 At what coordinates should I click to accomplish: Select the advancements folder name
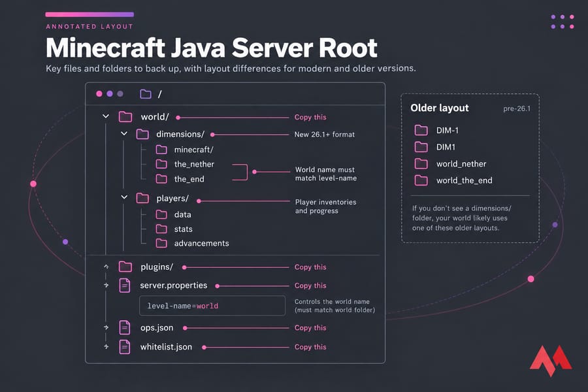201,243
